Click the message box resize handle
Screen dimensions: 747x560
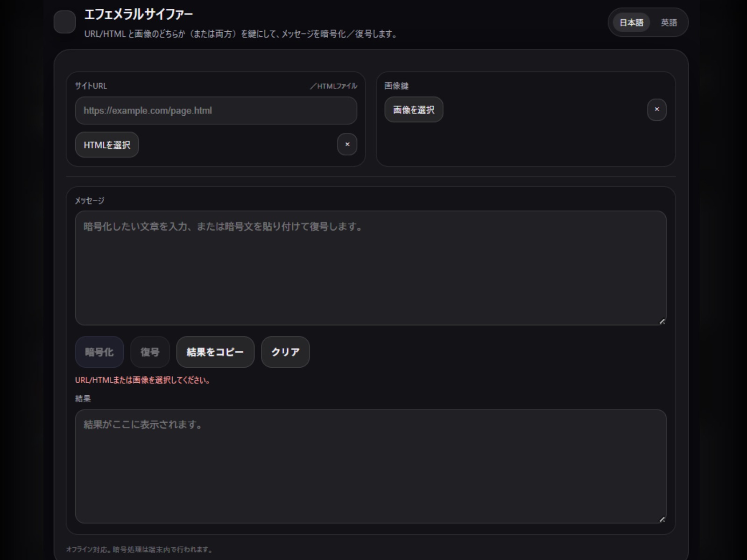point(662,321)
